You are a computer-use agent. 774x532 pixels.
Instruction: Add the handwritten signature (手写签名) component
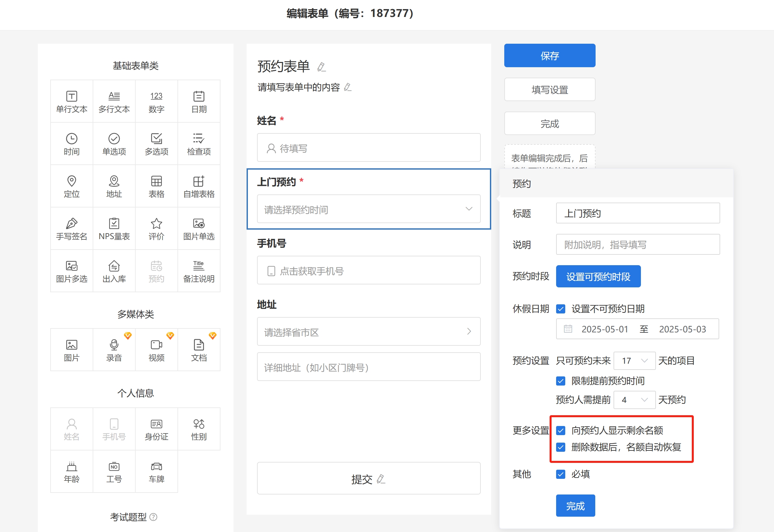tap(71, 229)
